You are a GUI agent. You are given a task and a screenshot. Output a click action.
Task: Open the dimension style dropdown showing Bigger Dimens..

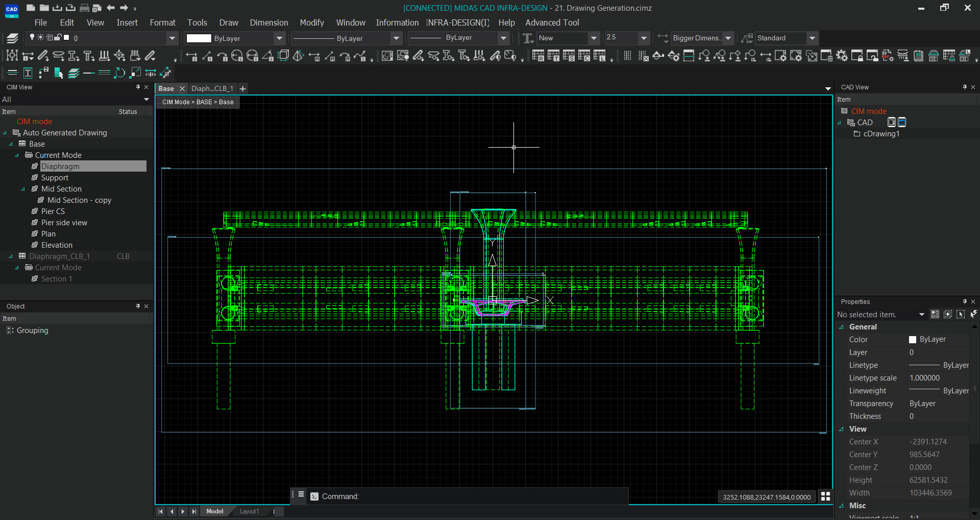(x=728, y=38)
